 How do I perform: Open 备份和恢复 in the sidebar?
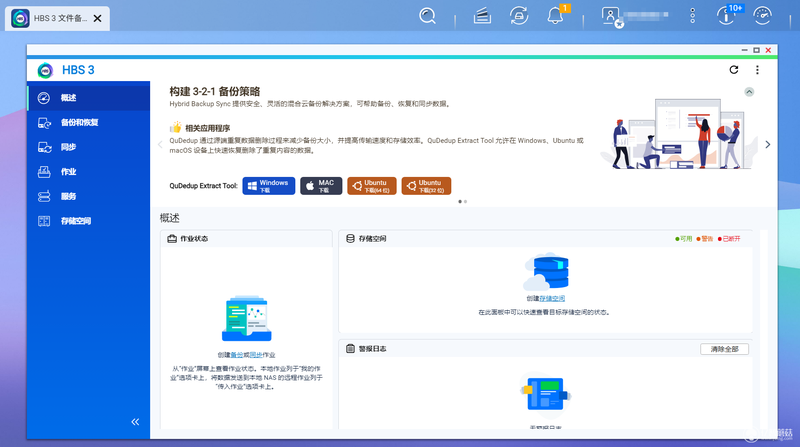pyautogui.click(x=89, y=122)
